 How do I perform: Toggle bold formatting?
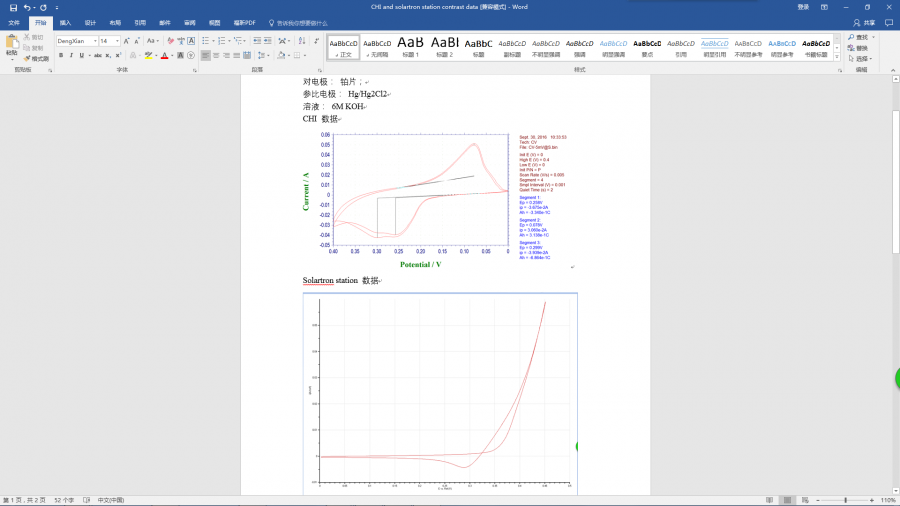(61, 56)
